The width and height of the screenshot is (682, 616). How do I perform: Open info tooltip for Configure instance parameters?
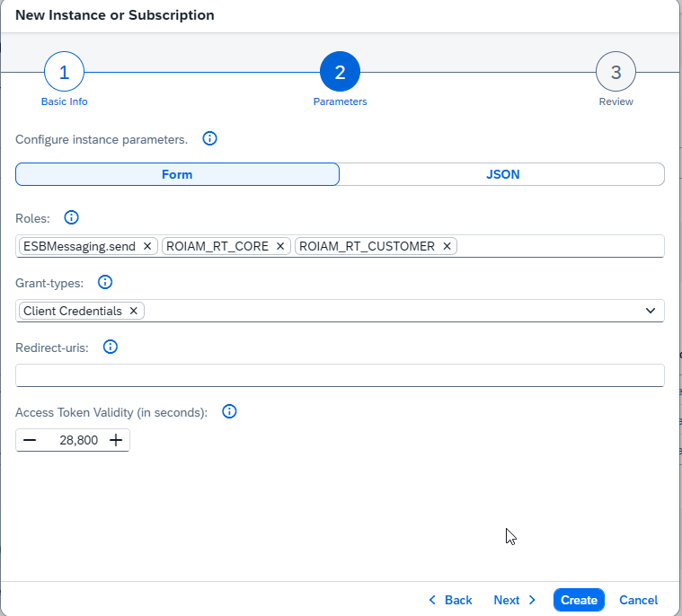pos(209,138)
